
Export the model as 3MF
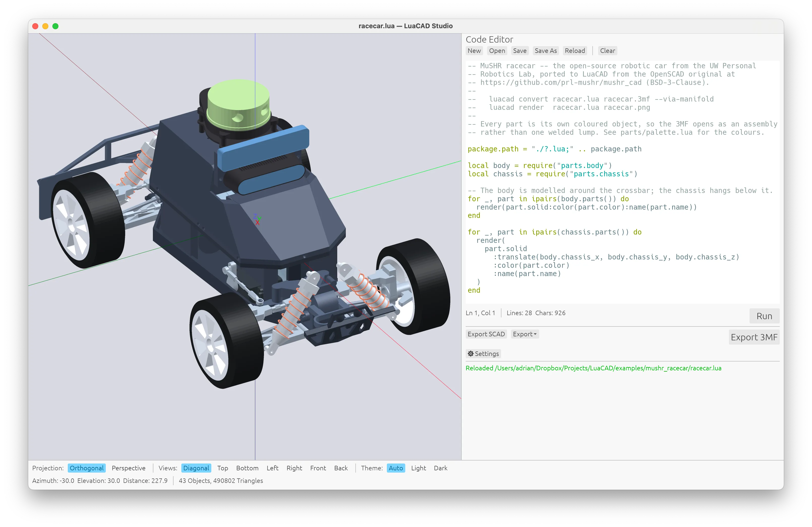(x=754, y=337)
